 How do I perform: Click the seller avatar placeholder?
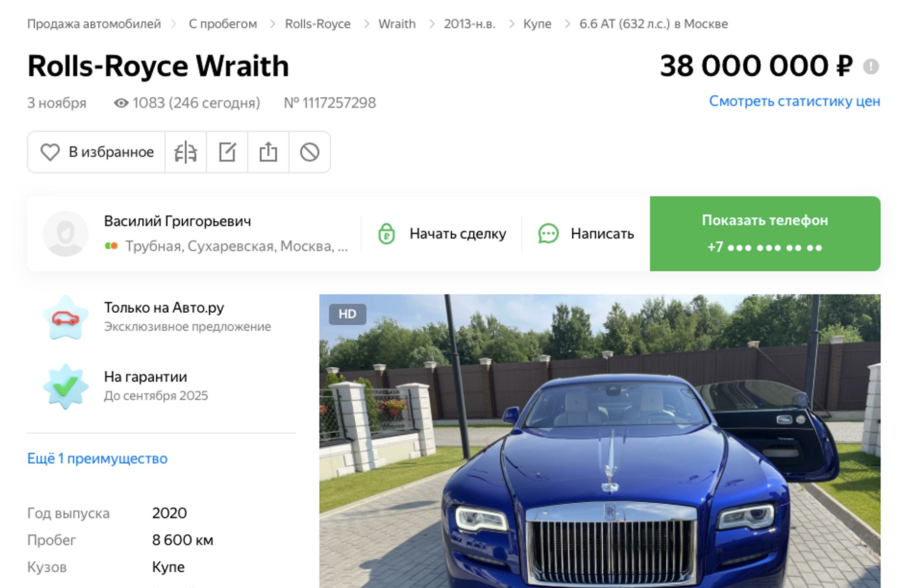(66, 234)
